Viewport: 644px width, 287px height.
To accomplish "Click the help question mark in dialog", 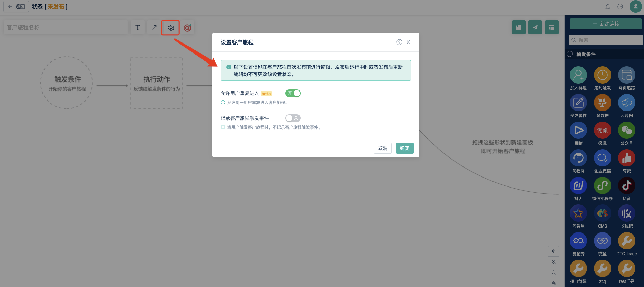I will click(399, 42).
